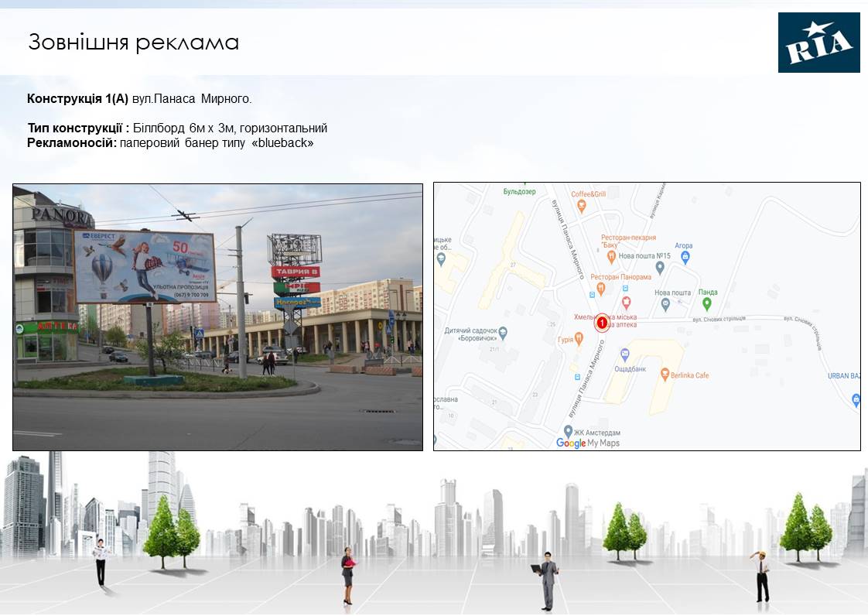Select the Berlinka Cafe orange marker

click(665, 375)
